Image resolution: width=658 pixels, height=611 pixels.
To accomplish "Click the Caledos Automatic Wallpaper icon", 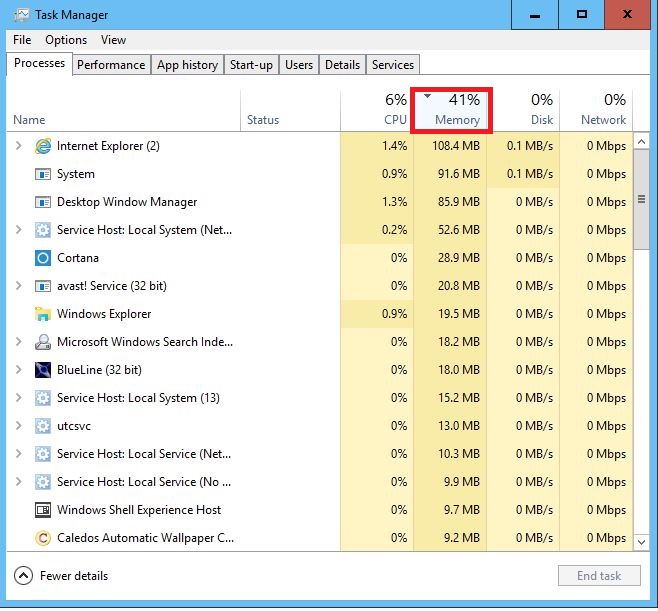I will point(43,538).
